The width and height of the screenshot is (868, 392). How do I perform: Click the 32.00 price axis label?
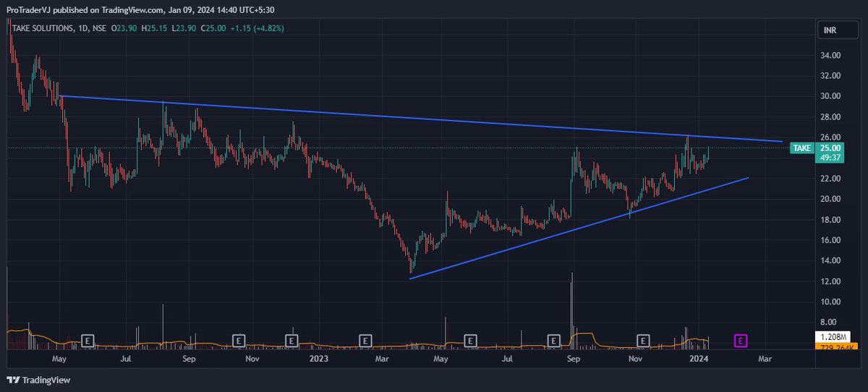829,75
